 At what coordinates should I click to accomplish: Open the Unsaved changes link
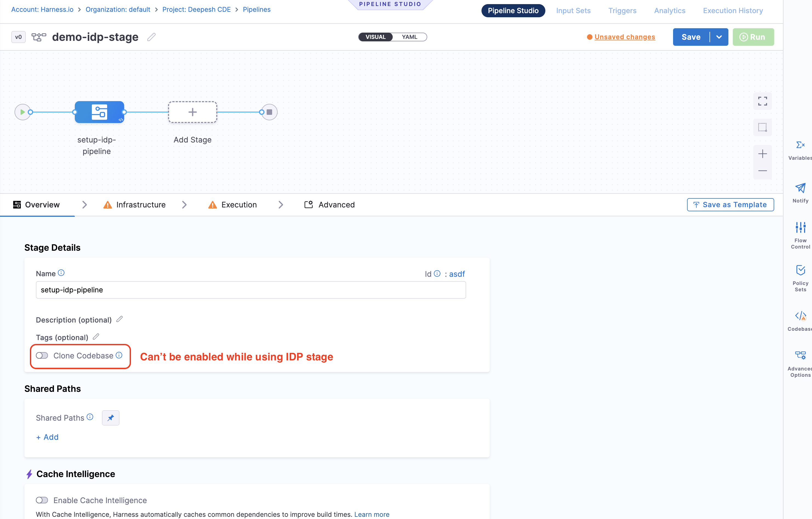pos(625,37)
